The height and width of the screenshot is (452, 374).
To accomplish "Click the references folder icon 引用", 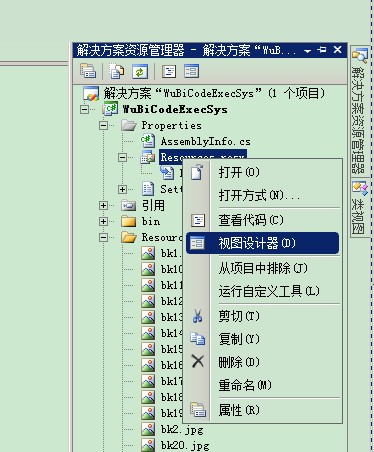I will tap(129, 205).
